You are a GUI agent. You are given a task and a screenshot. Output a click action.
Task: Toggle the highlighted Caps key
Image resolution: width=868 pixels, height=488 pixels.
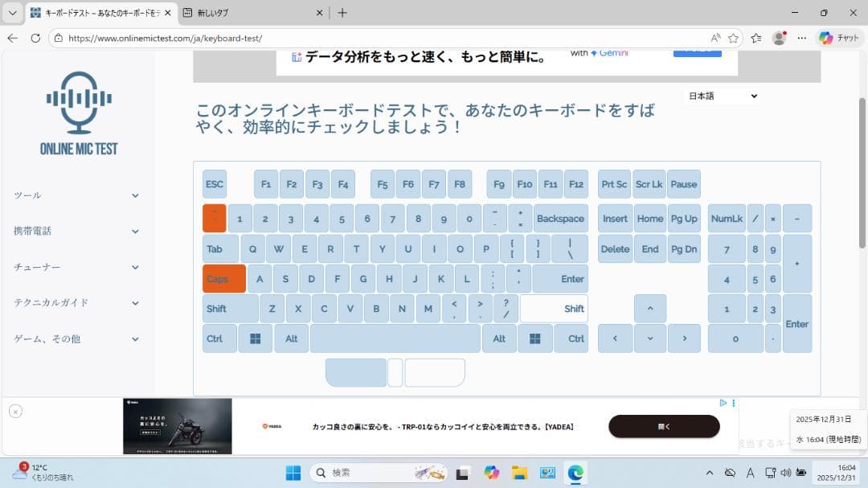[x=223, y=278]
